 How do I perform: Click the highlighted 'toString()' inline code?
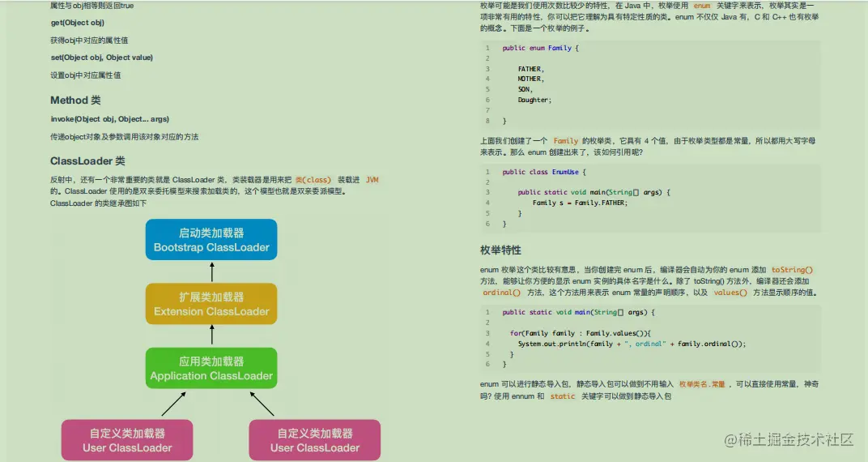[792, 270]
